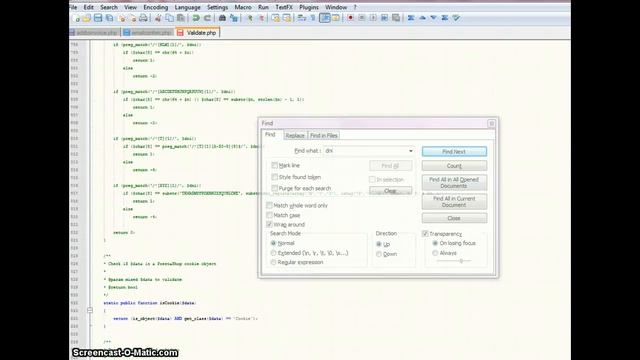Toggle the Show All Characters icon

[x=313, y=18]
